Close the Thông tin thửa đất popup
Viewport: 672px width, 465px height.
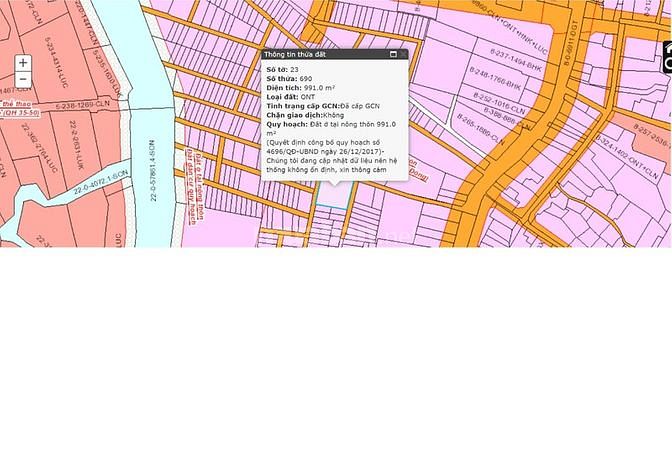pyautogui.click(x=403, y=54)
